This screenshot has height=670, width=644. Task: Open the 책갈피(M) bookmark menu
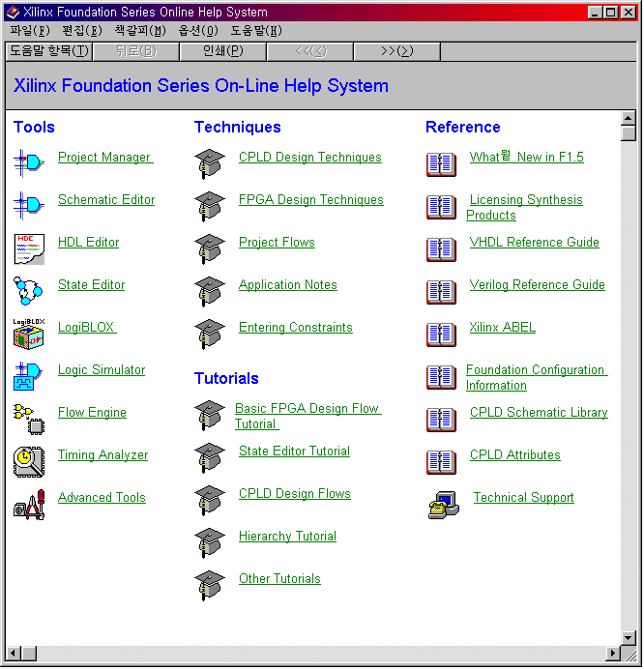pyautogui.click(x=140, y=31)
